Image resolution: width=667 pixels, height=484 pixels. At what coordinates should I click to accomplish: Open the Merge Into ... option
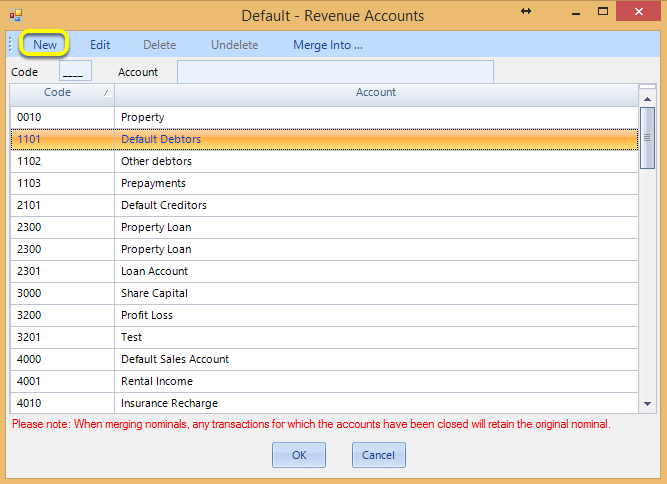pos(328,45)
